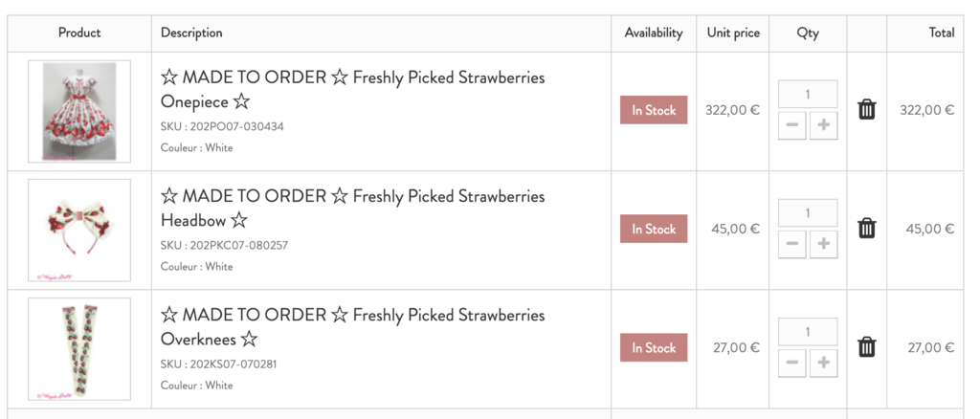This screenshot has width=980, height=419.
Task: Remove the Headbow using trash icon
Action: (x=866, y=229)
